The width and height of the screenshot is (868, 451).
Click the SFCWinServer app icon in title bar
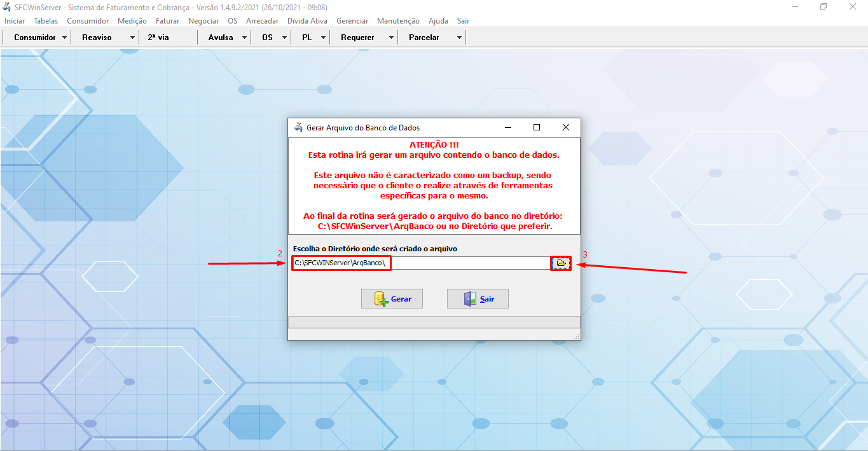click(8, 7)
